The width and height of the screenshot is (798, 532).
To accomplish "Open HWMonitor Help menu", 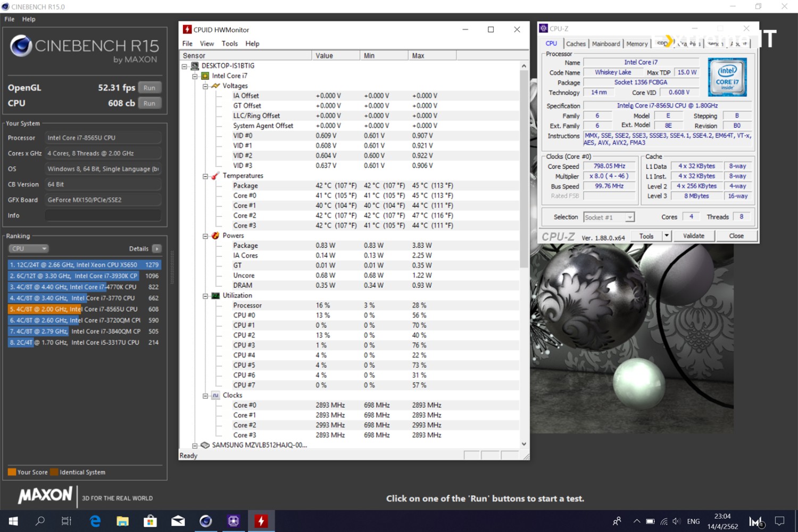I will coord(252,44).
